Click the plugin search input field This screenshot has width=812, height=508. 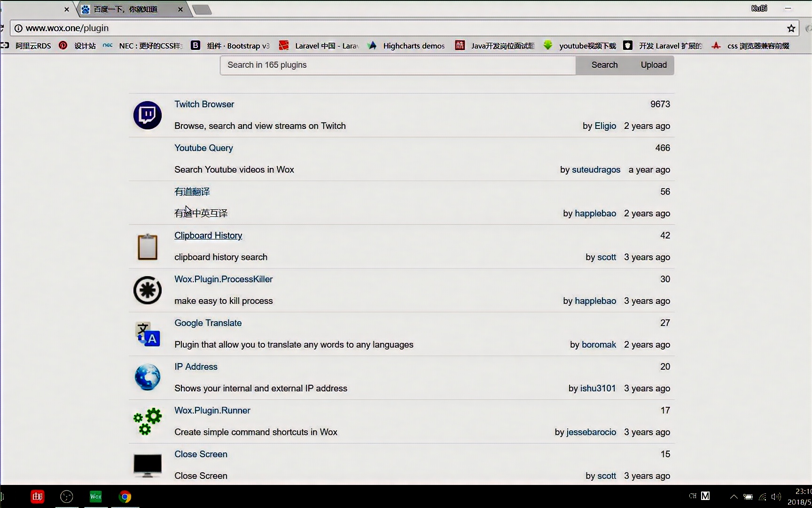click(398, 65)
